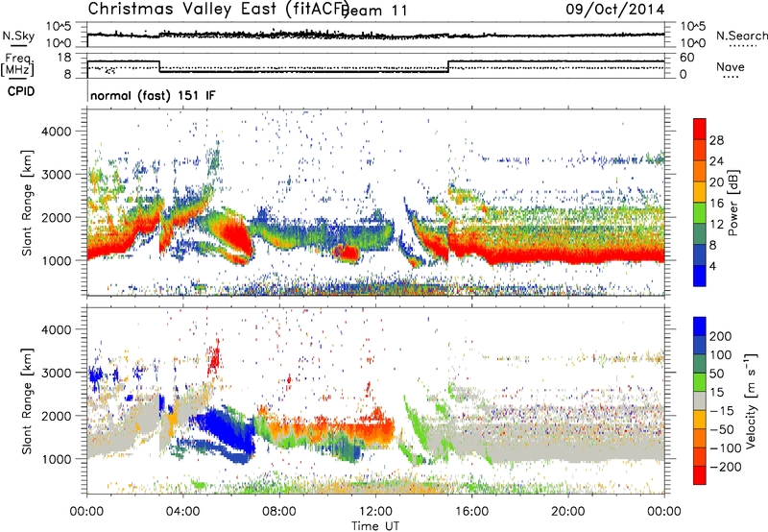The width and height of the screenshot is (768, 532).
Task: Click the '16:00' time axis tick label
Action: [x=471, y=512]
